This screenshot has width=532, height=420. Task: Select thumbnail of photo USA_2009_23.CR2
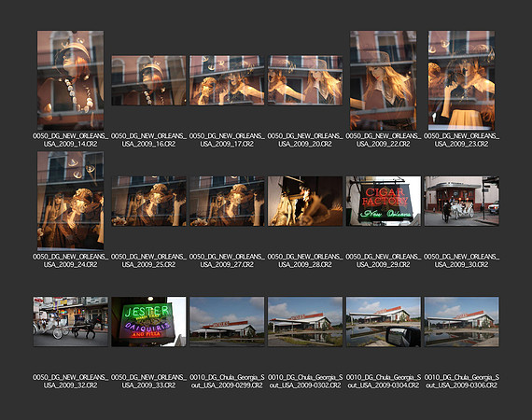coord(461,80)
